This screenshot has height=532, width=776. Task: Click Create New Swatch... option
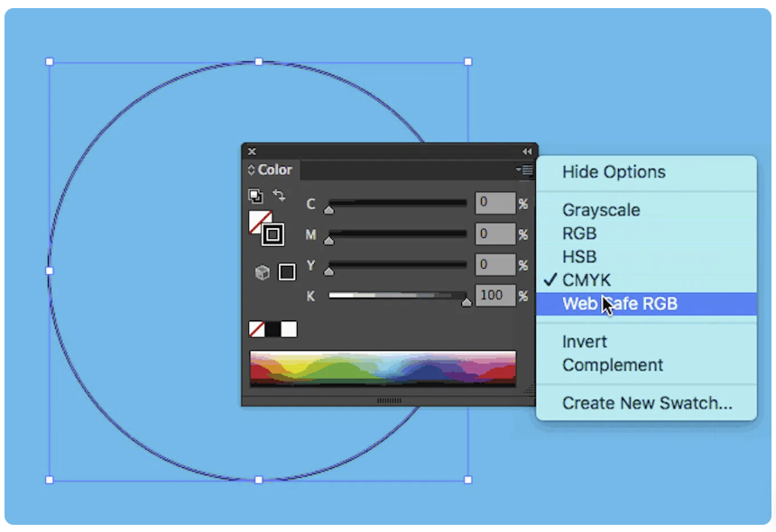pos(647,403)
